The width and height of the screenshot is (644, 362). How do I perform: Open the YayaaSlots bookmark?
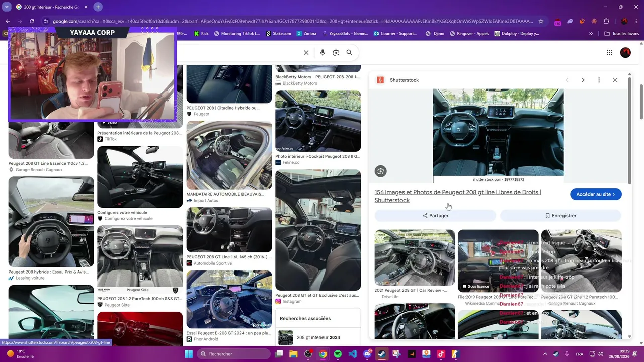(x=345, y=34)
